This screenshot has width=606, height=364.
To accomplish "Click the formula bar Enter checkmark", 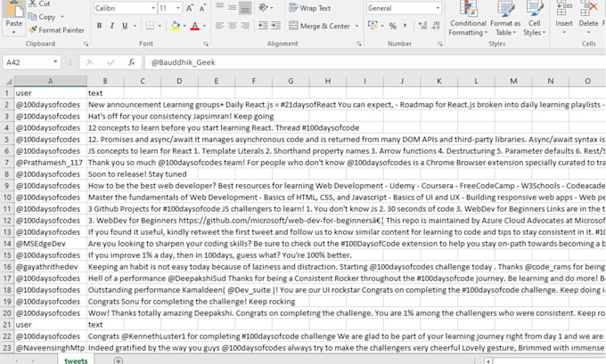I will [111, 62].
